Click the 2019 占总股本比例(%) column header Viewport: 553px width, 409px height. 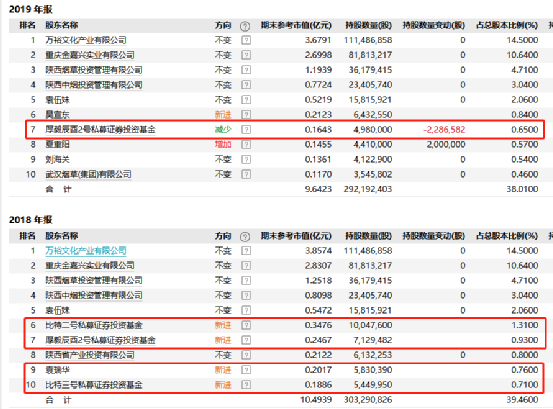point(507,25)
